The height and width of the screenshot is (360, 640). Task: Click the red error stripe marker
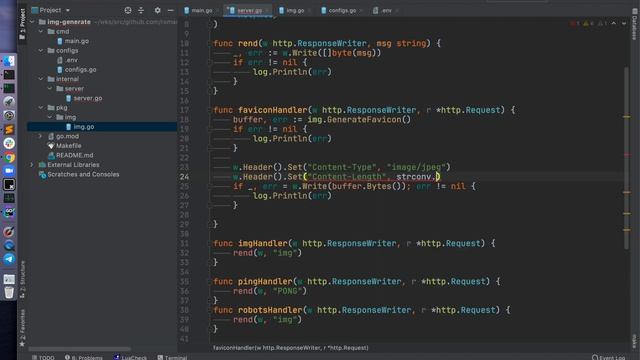point(627,155)
